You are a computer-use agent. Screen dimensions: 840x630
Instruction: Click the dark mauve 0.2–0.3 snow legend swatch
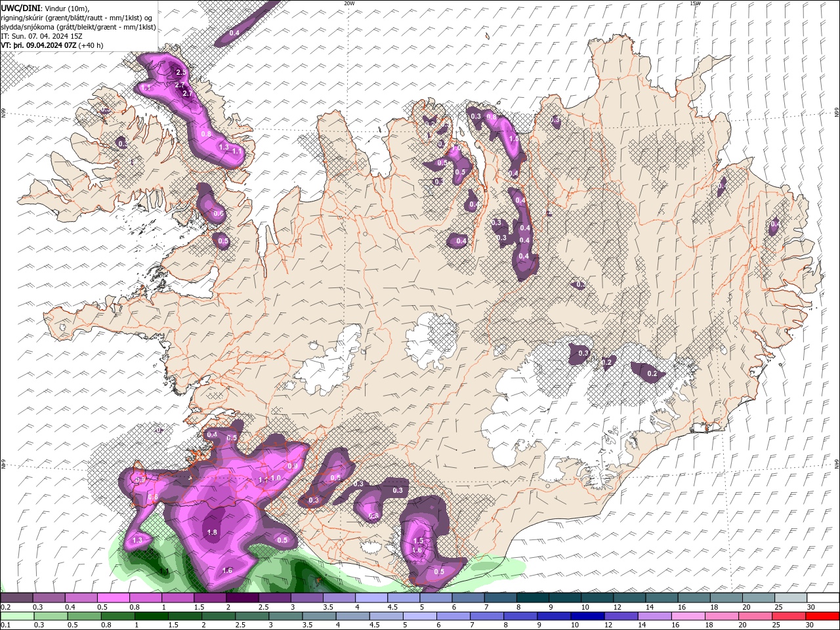(16, 598)
